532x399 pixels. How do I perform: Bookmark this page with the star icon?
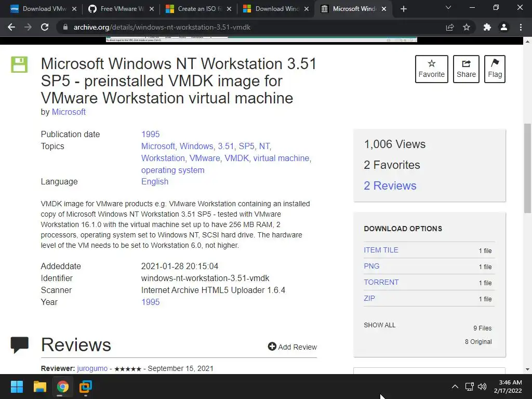[x=467, y=27]
